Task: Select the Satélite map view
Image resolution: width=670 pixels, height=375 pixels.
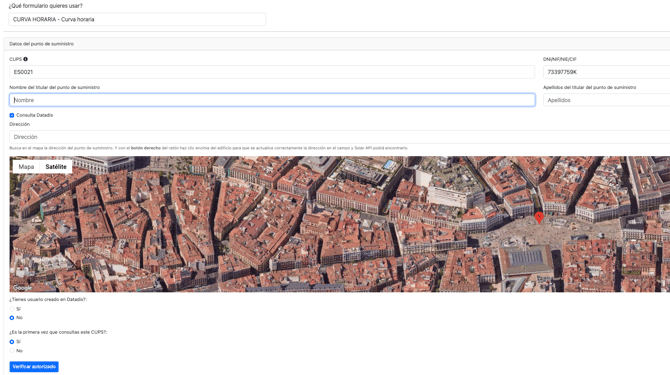Action: coord(56,167)
